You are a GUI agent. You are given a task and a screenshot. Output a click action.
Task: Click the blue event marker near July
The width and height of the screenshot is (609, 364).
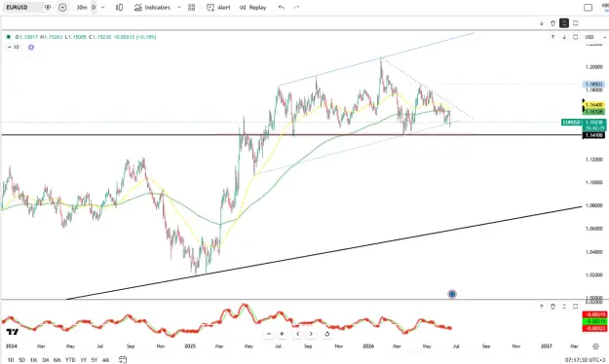[452, 294]
